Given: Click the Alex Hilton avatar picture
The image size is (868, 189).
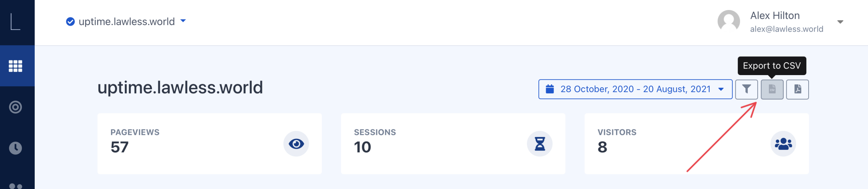Looking at the screenshot, I should click(x=729, y=21).
